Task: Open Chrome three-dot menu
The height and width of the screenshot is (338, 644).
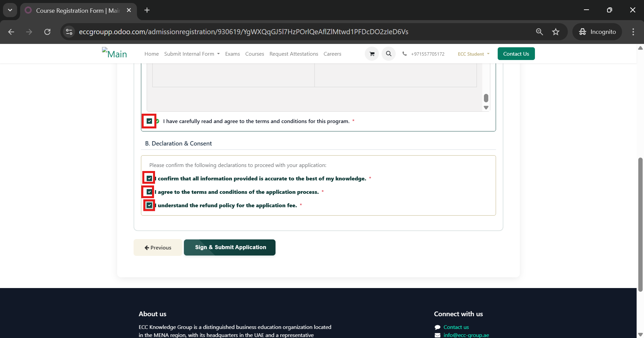Action: 633,32
